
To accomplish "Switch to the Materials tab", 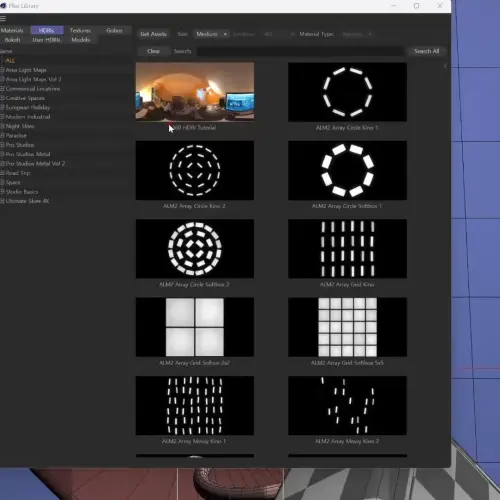I will pyautogui.click(x=12, y=30).
